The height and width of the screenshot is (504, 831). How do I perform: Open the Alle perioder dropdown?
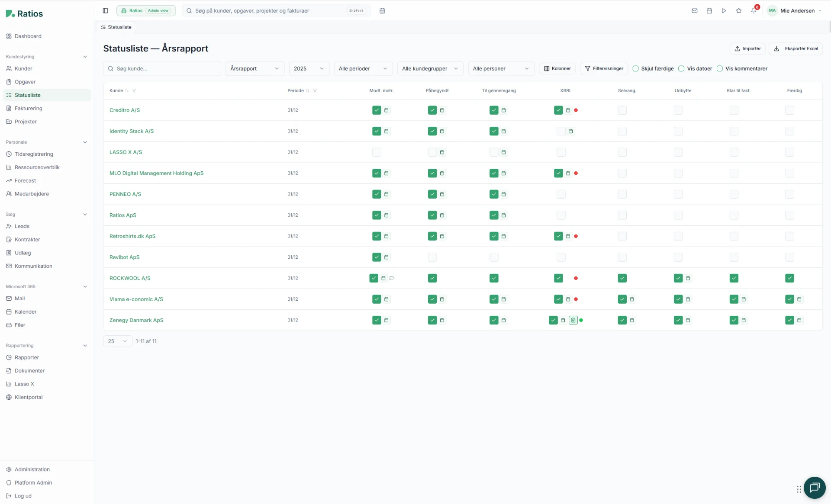tap(363, 69)
